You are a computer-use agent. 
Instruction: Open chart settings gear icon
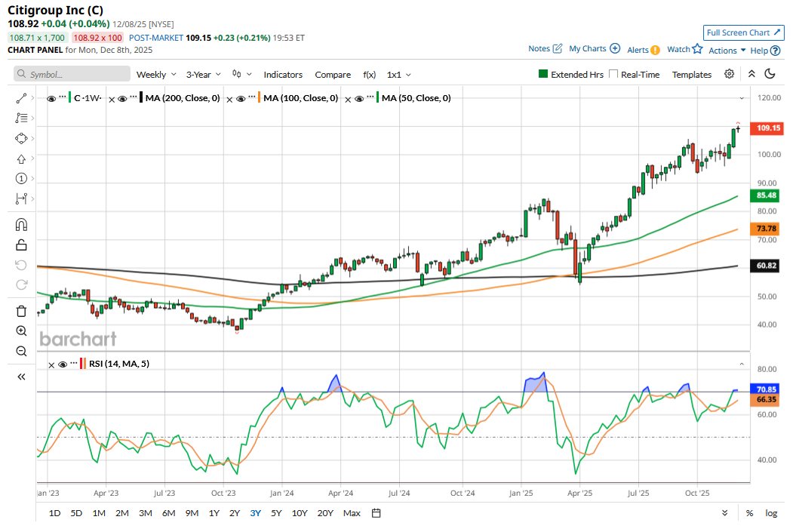[x=729, y=74]
